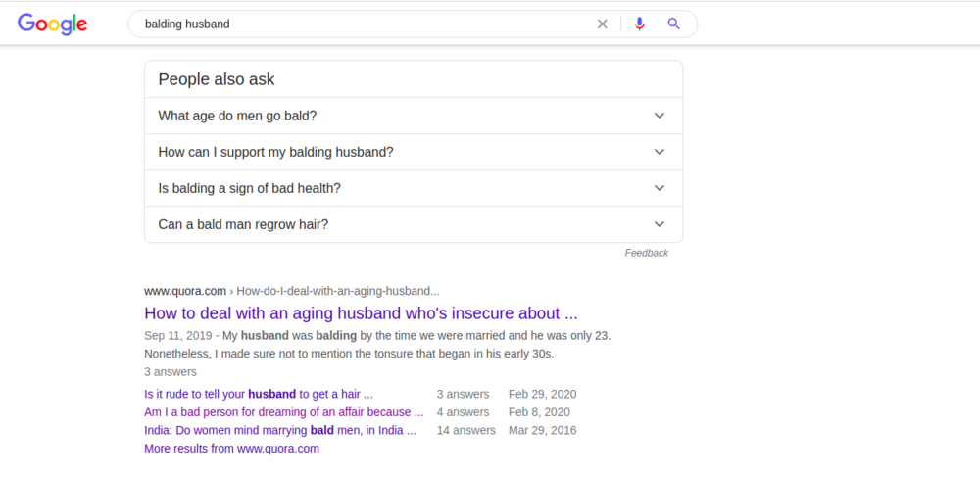The image size is (980, 478).
Task: Click the Google logo
Action: [52, 24]
